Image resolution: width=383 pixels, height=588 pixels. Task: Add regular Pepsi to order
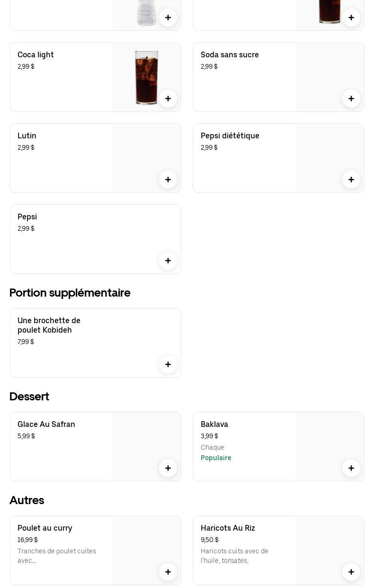[168, 261]
